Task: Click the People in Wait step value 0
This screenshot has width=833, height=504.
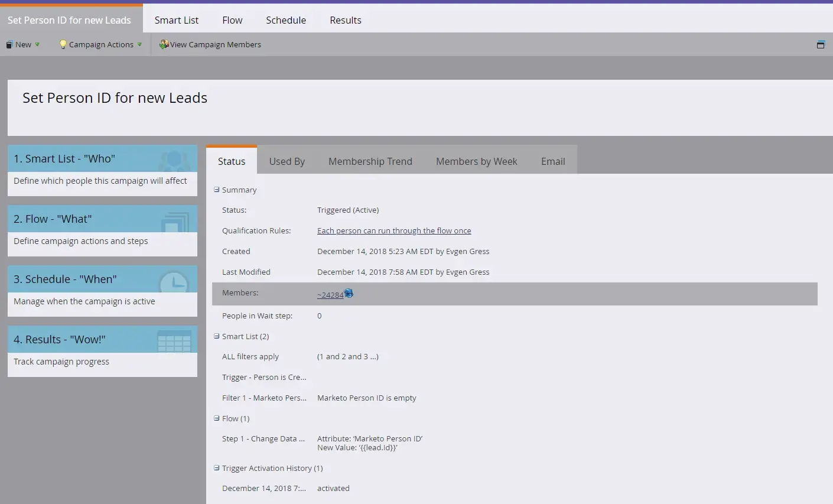Action: coord(320,316)
